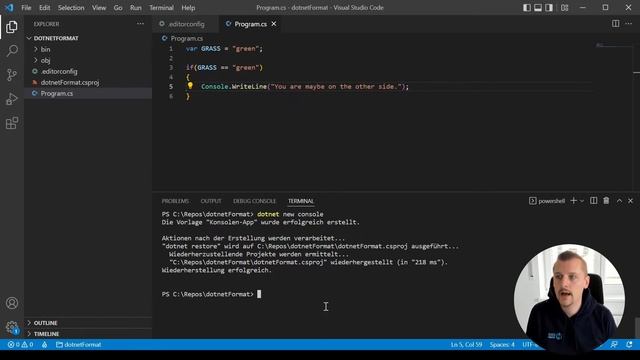640x360 pixels.
Task: Click the notifications bell in status bar
Action: [x=629, y=344]
